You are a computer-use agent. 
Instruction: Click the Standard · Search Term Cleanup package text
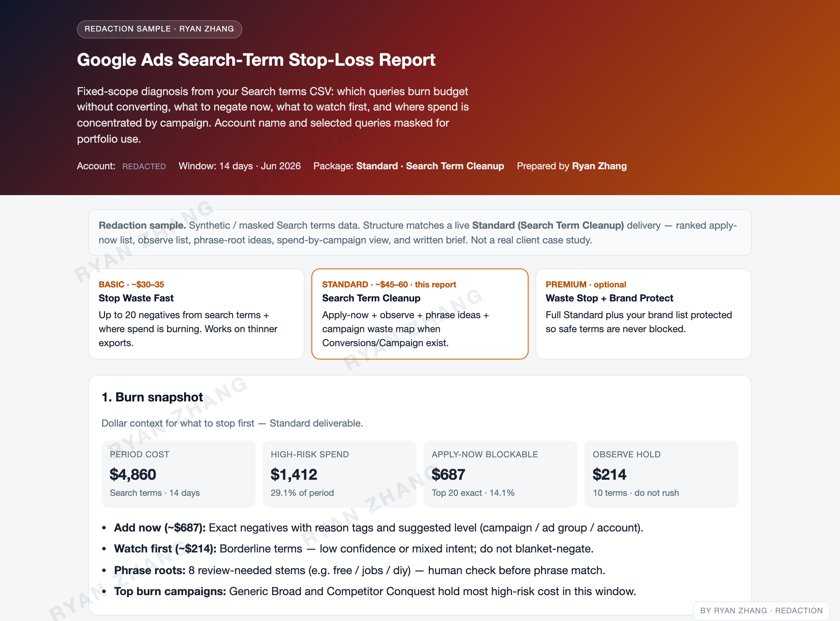(x=430, y=166)
